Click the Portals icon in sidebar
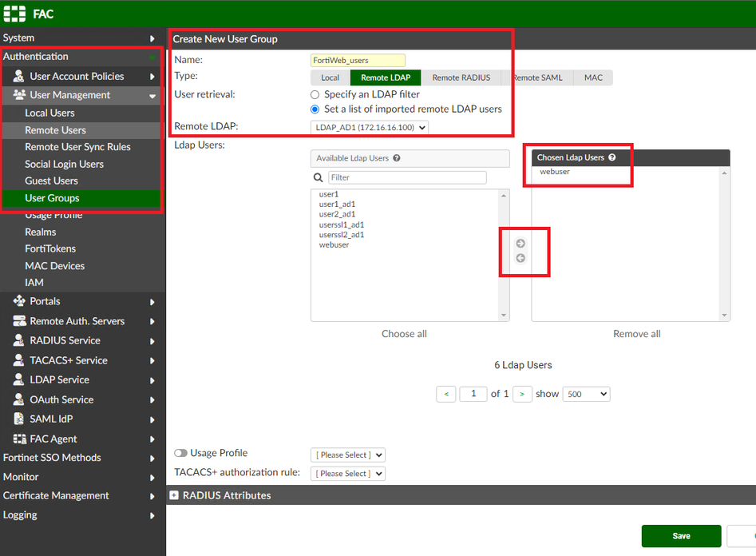 tap(19, 301)
